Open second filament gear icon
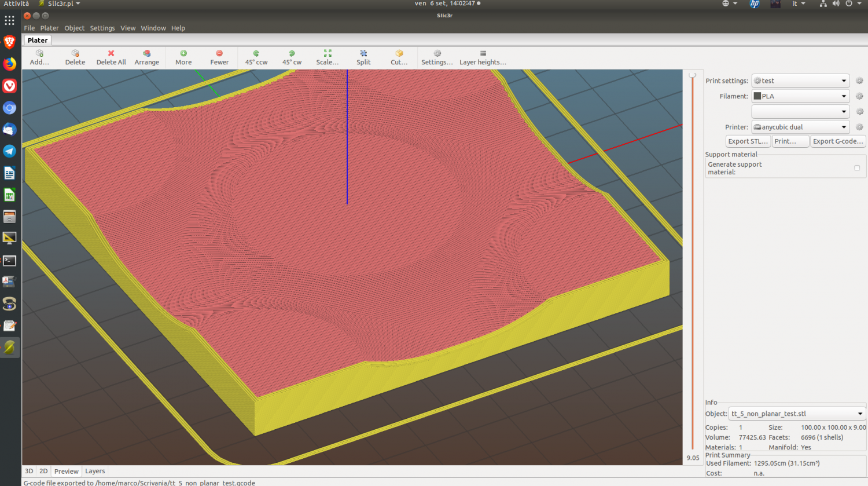Screen dimensions: 868x486 pyautogui.click(x=859, y=112)
